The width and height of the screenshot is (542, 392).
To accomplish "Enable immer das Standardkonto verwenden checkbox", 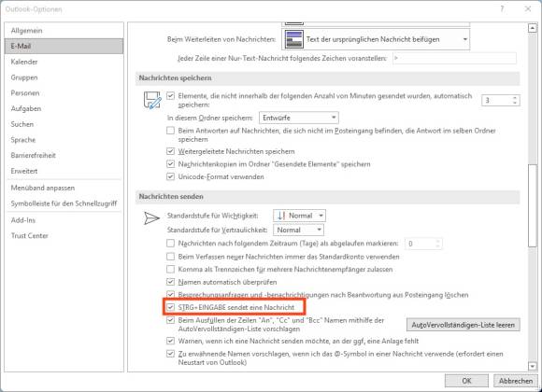I will [170, 257].
